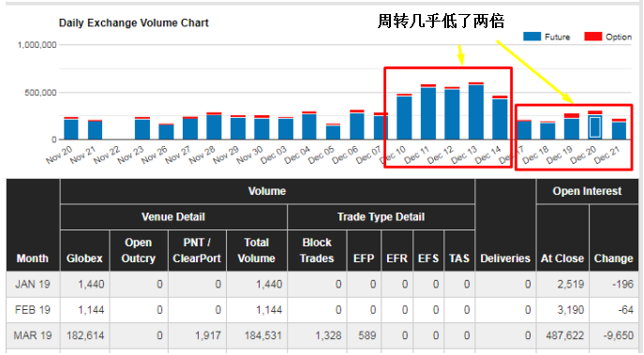Viewport: 644px width, 355px height.
Task: Click MAR 19 at close 487,622
Action: 565,335
